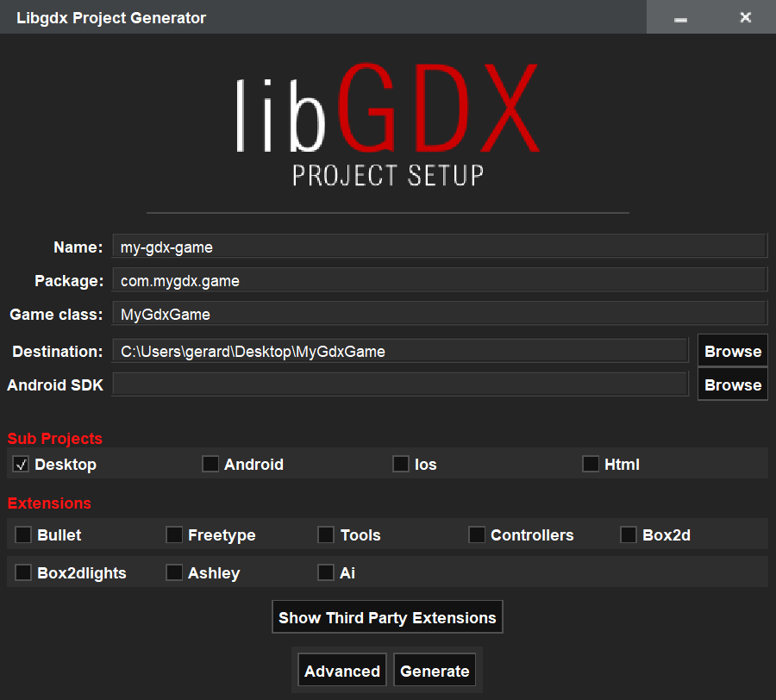The width and height of the screenshot is (776, 700).
Task: Tick the Ai extension checkbox
Action: click(x=326, y=573)
